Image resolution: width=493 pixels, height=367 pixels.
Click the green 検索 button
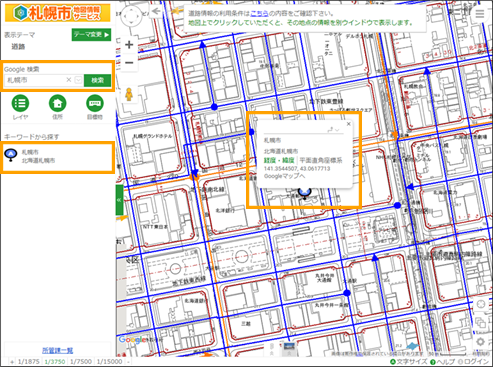[x=97, y=80]
